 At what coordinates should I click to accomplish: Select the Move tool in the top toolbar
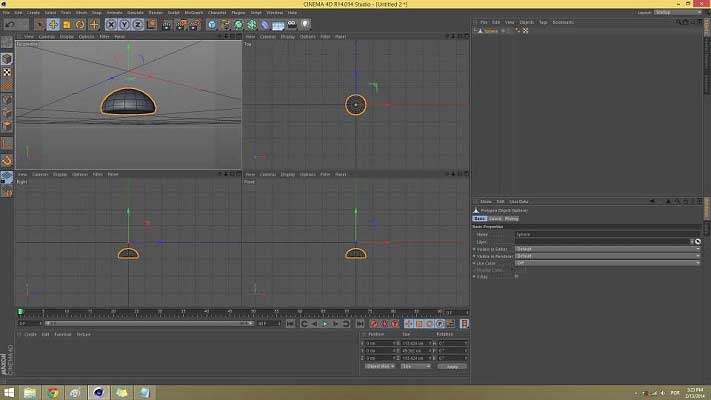point(53,24)
